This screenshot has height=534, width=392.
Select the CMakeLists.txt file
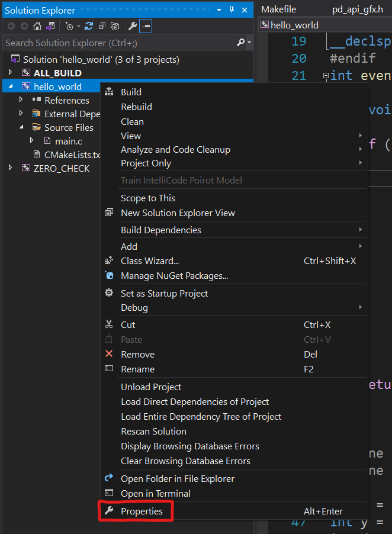[x=72, y=155]
